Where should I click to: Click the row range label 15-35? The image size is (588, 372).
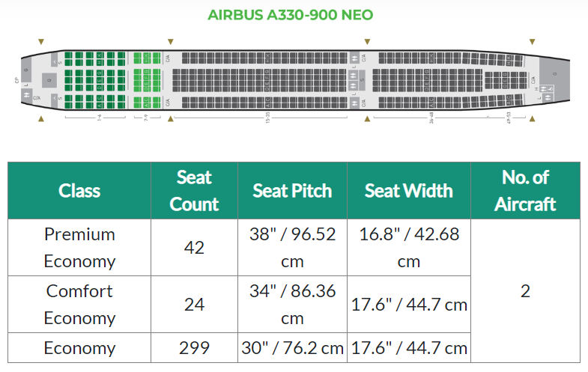click(x=267, y=118)
